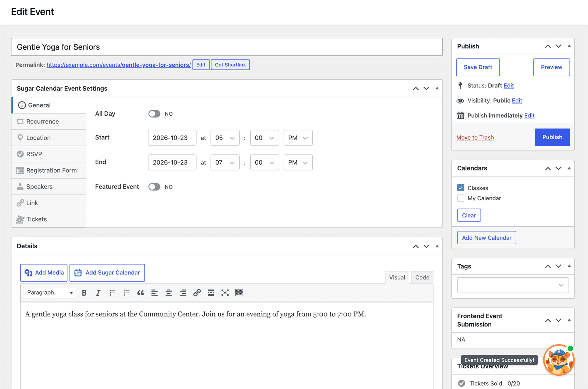Open the End PM/AM dropdown
This screenshot has width=588, height=389.
click(298, 162)
